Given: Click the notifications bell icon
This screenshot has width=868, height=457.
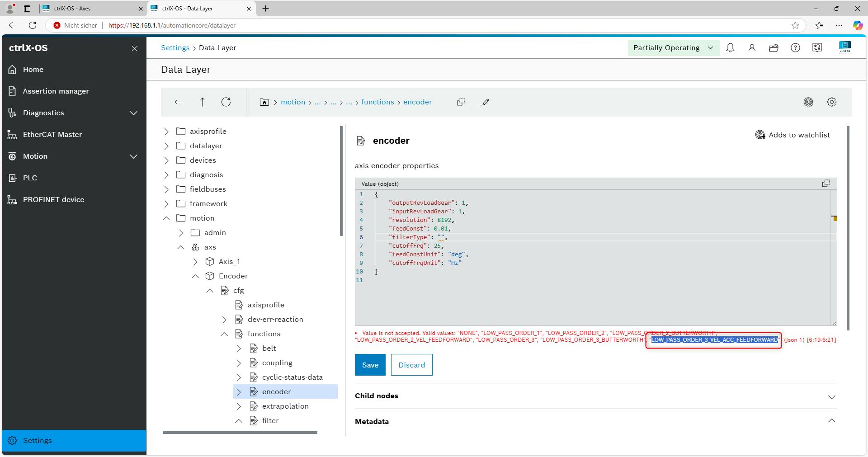Looking at the screenshot, I should coord(730,48).
